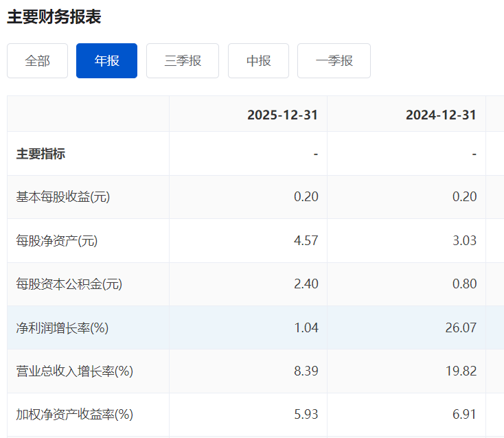Select the 主要指标 row label
This screenshot has width=504, height=438.
point(41,154)
